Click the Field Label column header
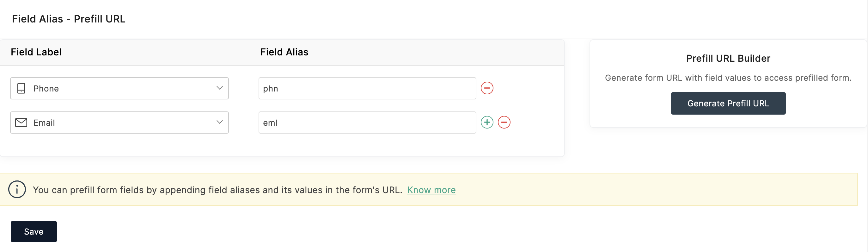868x252 pixels. tap(36, 52)
